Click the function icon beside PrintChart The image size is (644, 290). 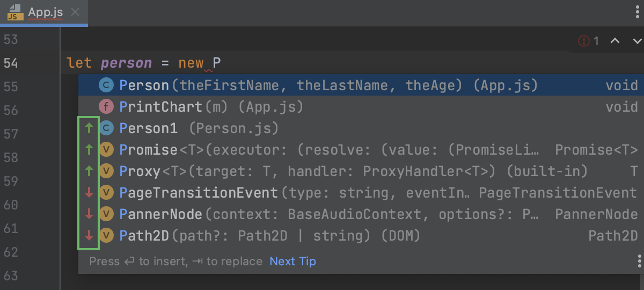coord(106,107)
